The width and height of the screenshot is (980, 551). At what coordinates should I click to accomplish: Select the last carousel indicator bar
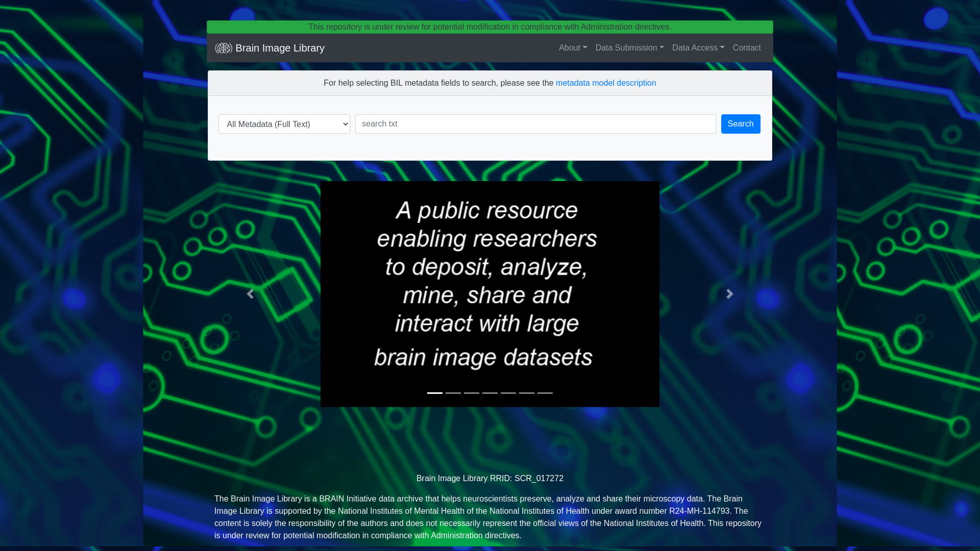point(545,393)
